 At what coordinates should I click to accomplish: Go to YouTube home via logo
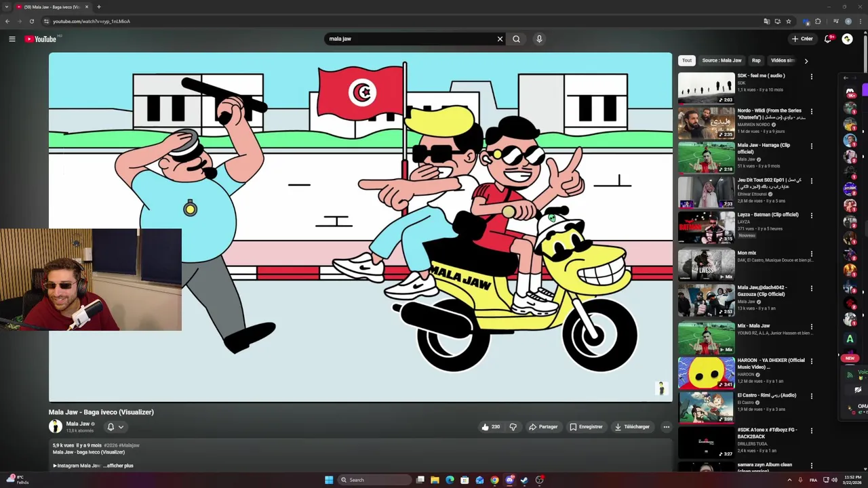[x=41, y=39]
